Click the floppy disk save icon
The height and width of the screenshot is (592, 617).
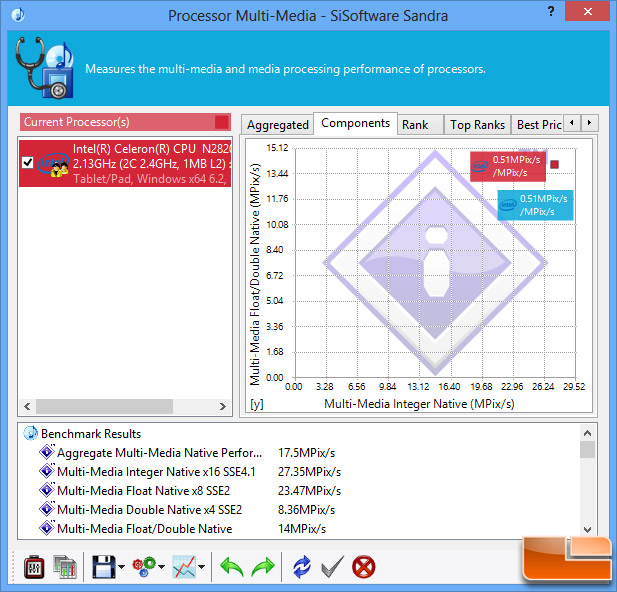[103, 567]
